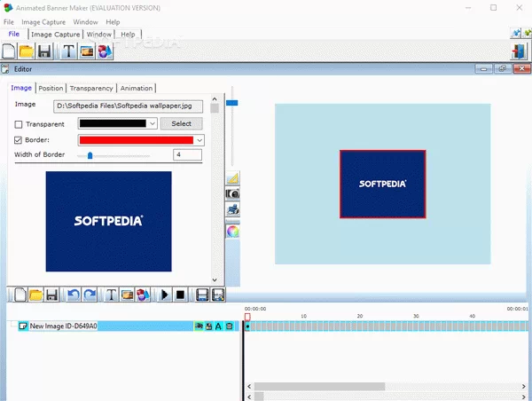The width and height of the screenshot is (532, 401).
Task: Expand the black transparent color dropdown
Action: 153,123
